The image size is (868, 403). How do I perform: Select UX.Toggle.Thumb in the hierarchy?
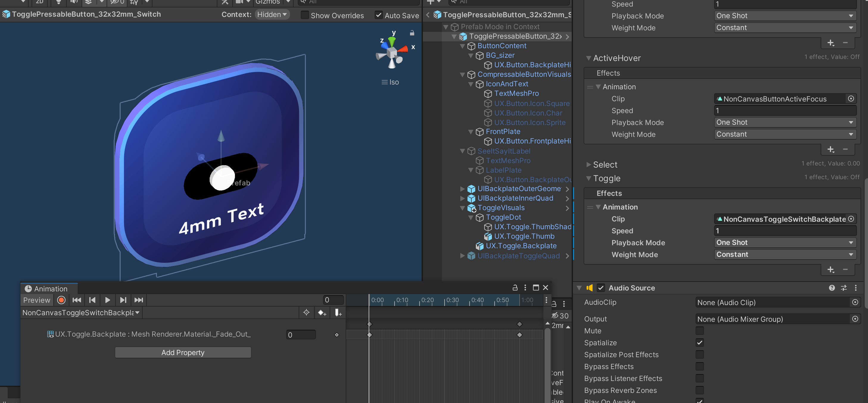pos(524,236)
